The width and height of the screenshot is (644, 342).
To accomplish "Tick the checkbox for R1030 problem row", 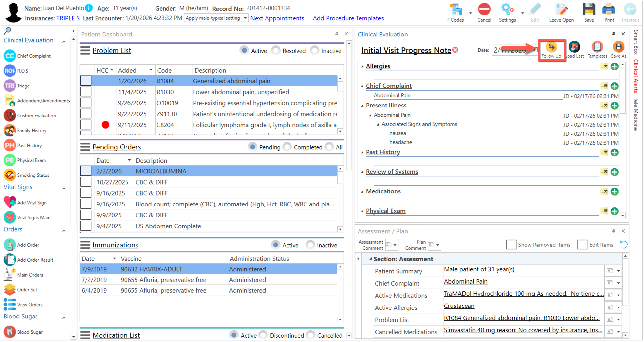I will click(x=86, y=92).
